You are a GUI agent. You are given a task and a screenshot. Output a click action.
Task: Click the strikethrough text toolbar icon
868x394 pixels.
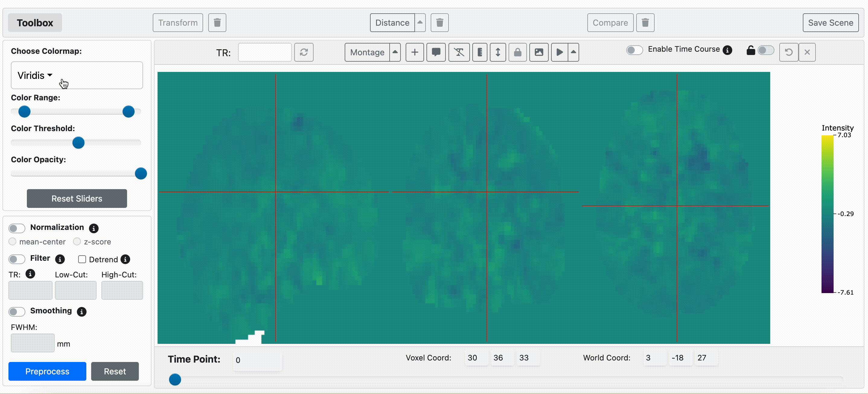click(x=459, y=52)
